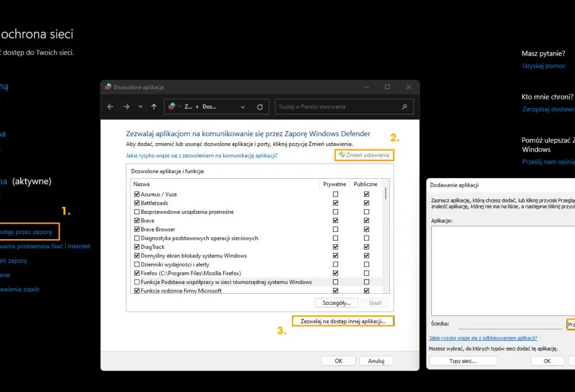Toggle Funkcje rodzinne firmy Microsoft checkbox
This screenshot has height=392, width=575.
tap(137, 290)
